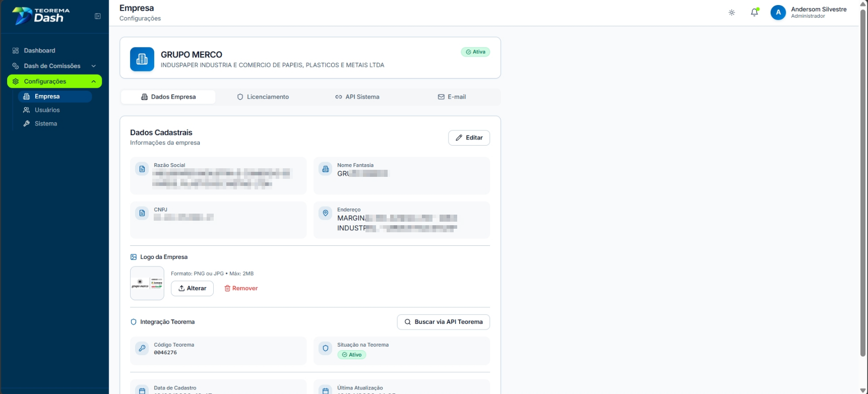Click the Integração Teorema shield icon
Screen dimensions: 868x394
click(x=134, y=322)
